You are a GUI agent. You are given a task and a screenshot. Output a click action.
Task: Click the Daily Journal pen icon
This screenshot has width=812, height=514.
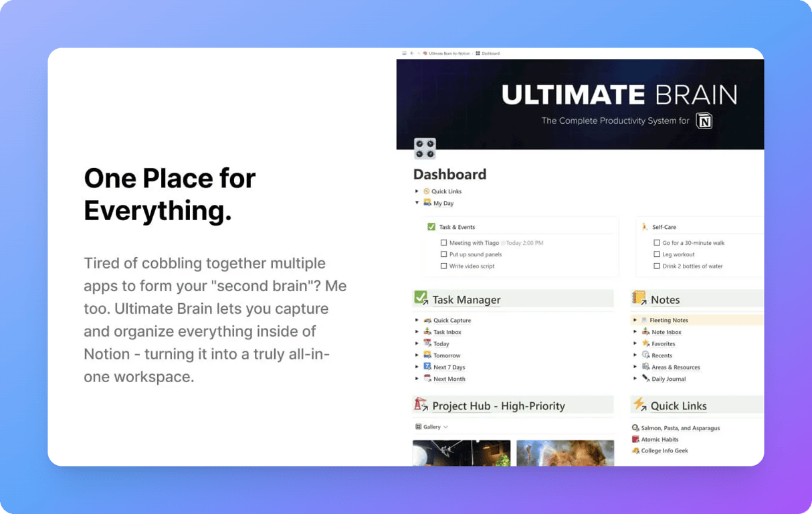coord(645,378)
